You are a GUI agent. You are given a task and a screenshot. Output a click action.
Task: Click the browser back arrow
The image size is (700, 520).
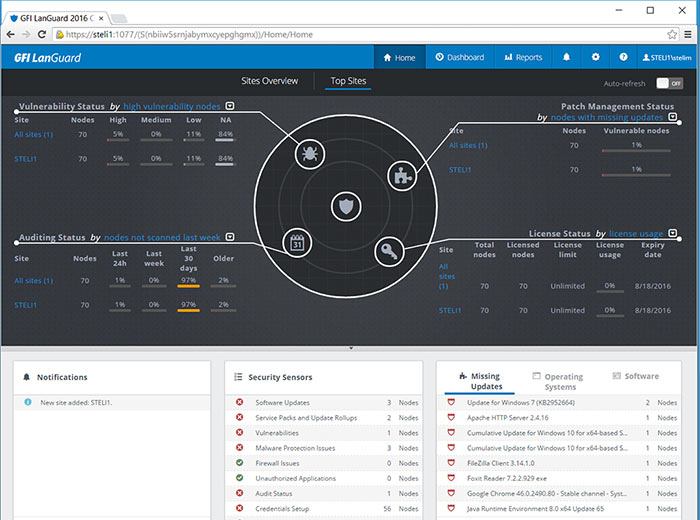(x=11, y=34)
